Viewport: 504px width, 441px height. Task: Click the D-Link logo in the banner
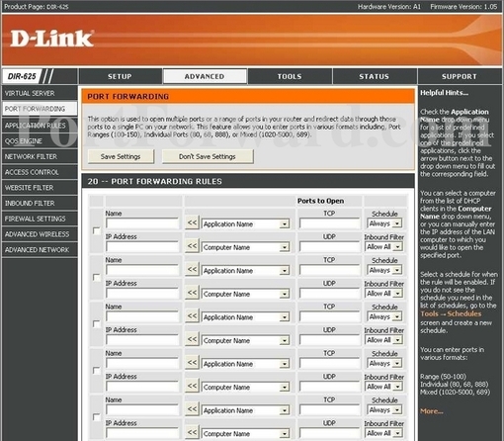(51, 39)
